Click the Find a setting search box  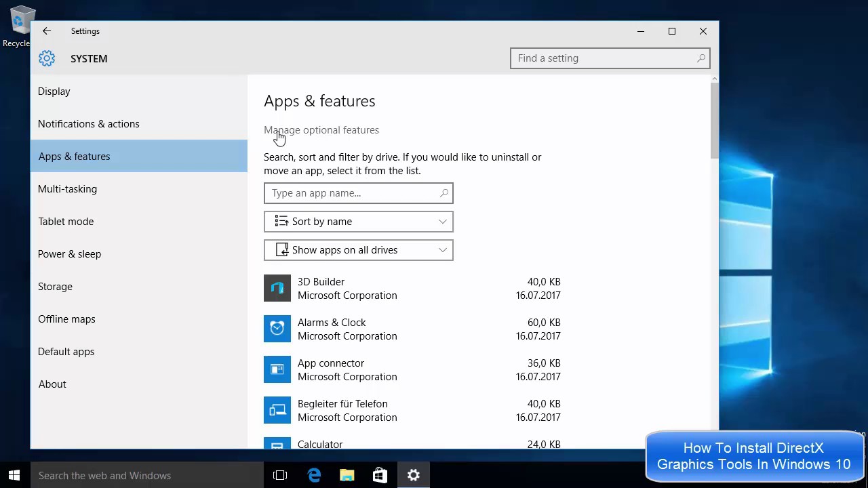(x=610, y=58)
